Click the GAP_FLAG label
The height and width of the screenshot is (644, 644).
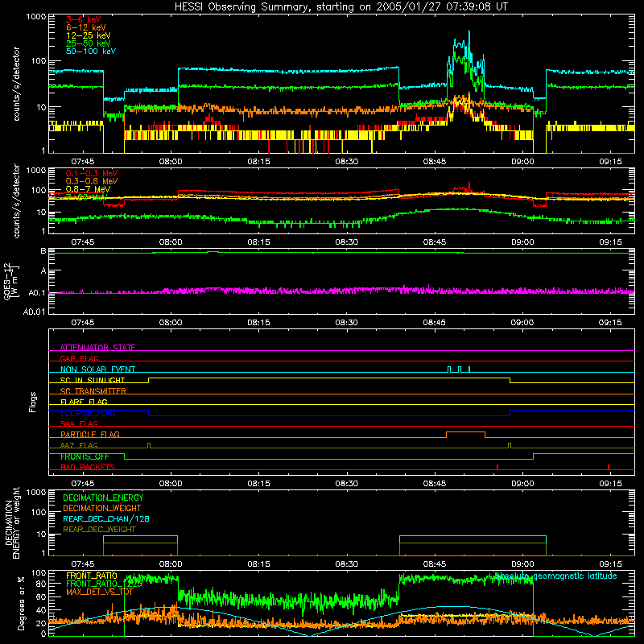79,358
